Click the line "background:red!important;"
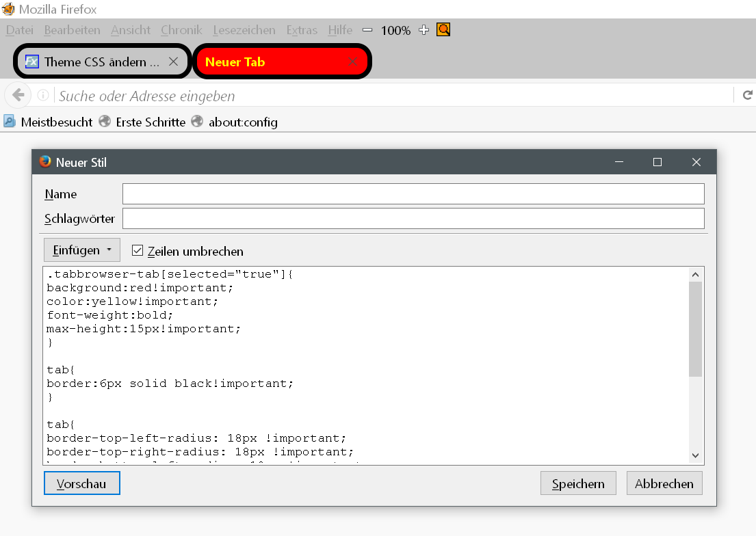The image size is (756, 536). [x=140, y=288]
